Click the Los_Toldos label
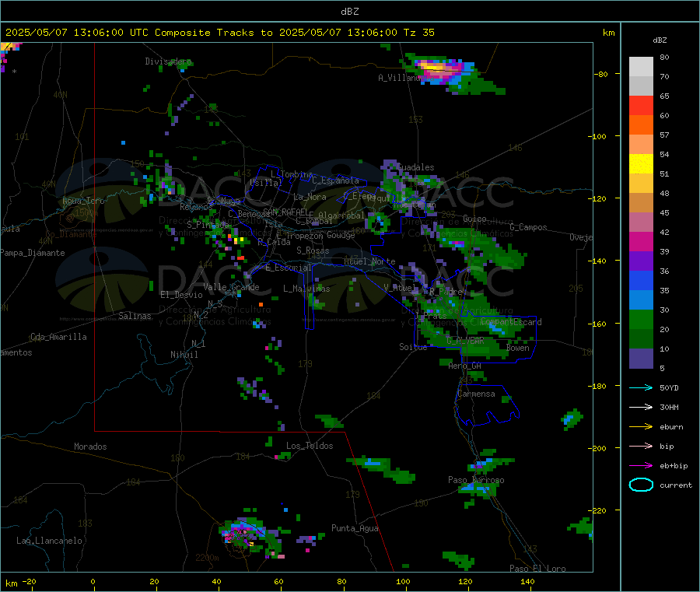Viewport: 700px width, 592px height. click(x=310, y=446)
